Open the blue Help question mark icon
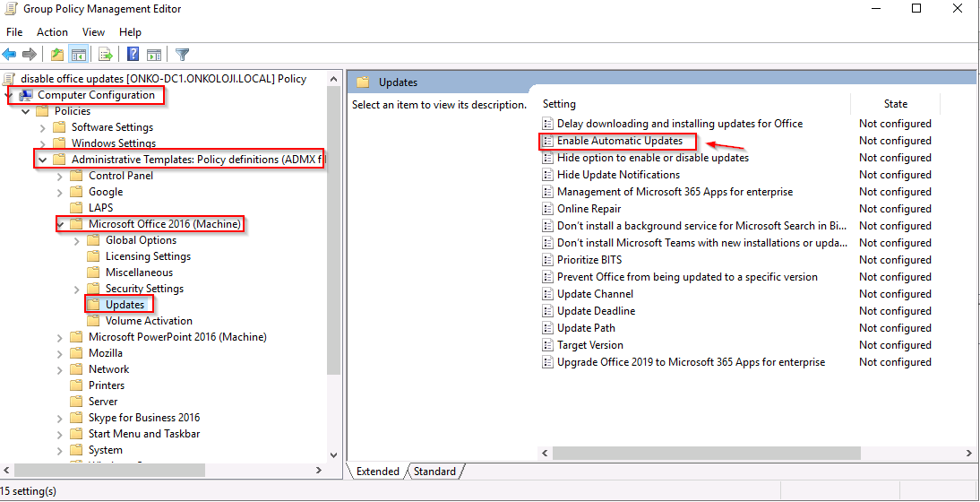Screen dimensions: 980x502 133,55
